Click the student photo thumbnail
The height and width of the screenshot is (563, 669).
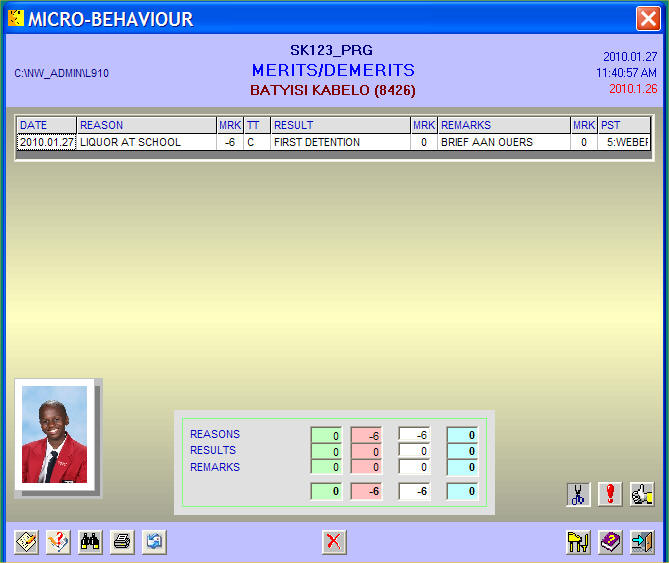54,434
